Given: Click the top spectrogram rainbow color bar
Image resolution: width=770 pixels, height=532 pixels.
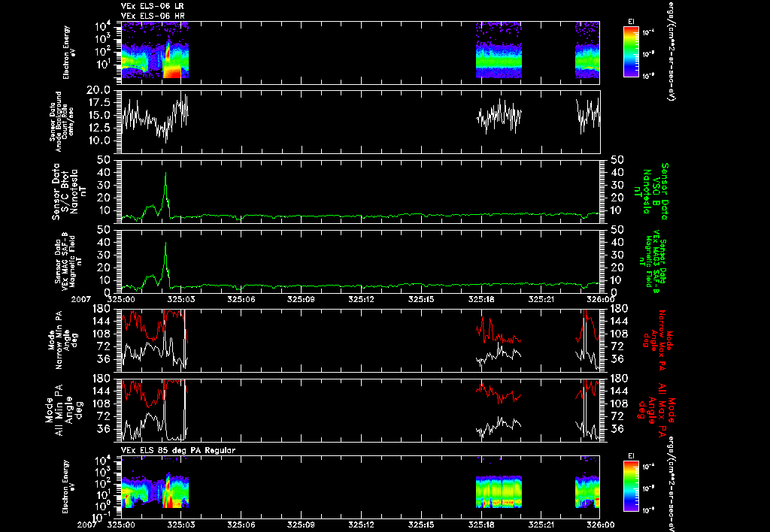Looking at the screenshot, I should click(x=631, y=52).
